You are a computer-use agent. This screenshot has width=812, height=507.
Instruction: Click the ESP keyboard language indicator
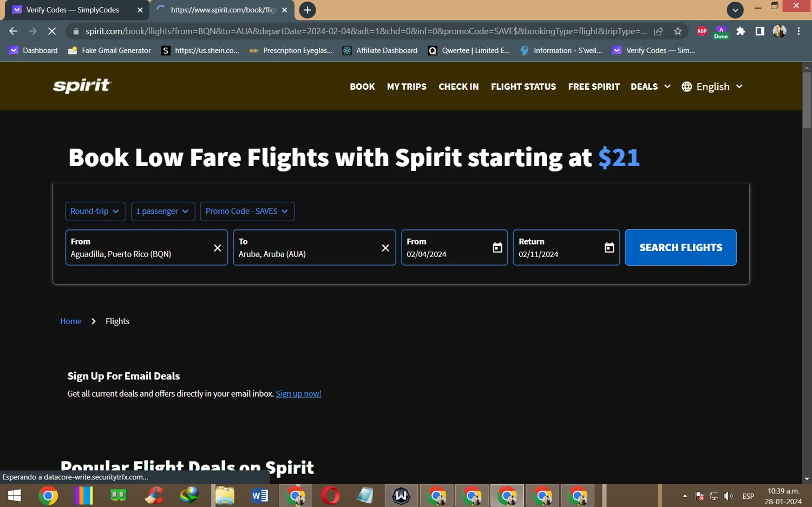click(748, 496)
